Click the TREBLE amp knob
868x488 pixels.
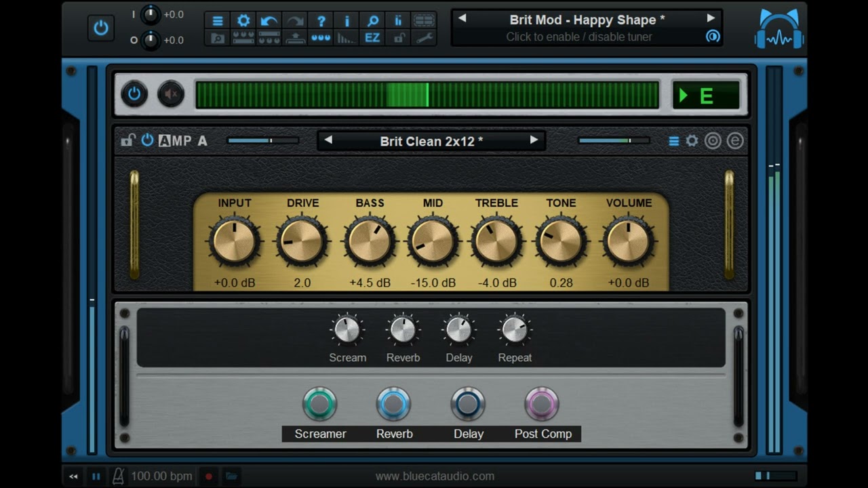(496, 241)
